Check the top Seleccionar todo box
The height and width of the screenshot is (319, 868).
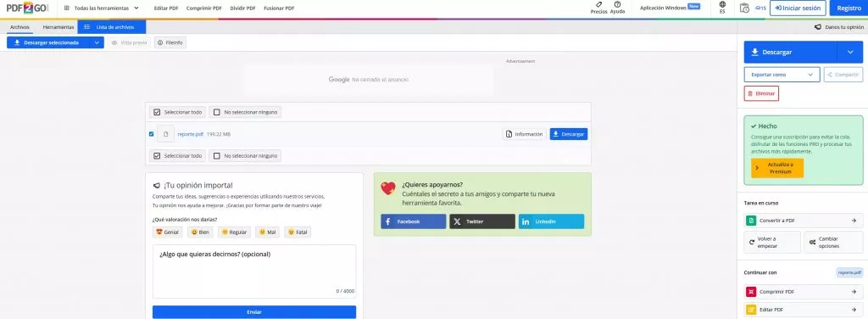[x=157, y=112]
